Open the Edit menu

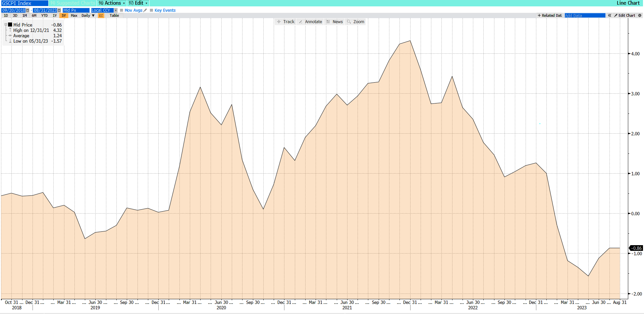pos(138,3)
